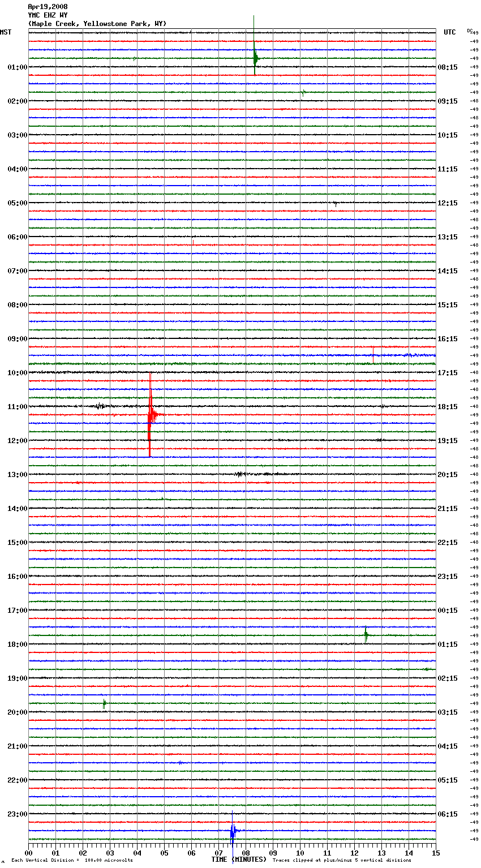Click the green seismic burst just before 18:00 MST

point(366,635)
